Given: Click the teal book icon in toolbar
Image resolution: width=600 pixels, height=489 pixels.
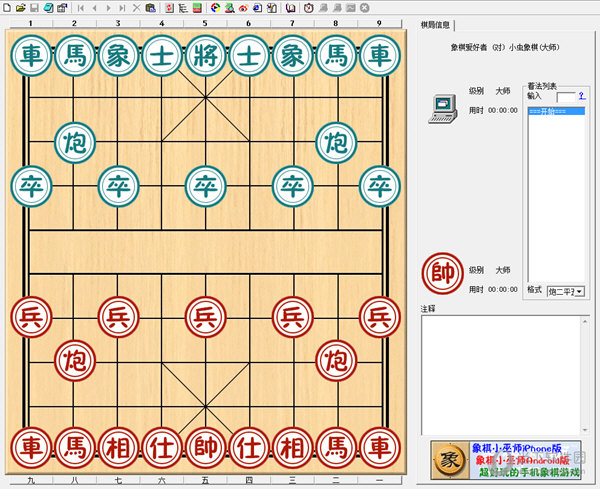Looking at the screenshot, I should click(x=48, y=8).
